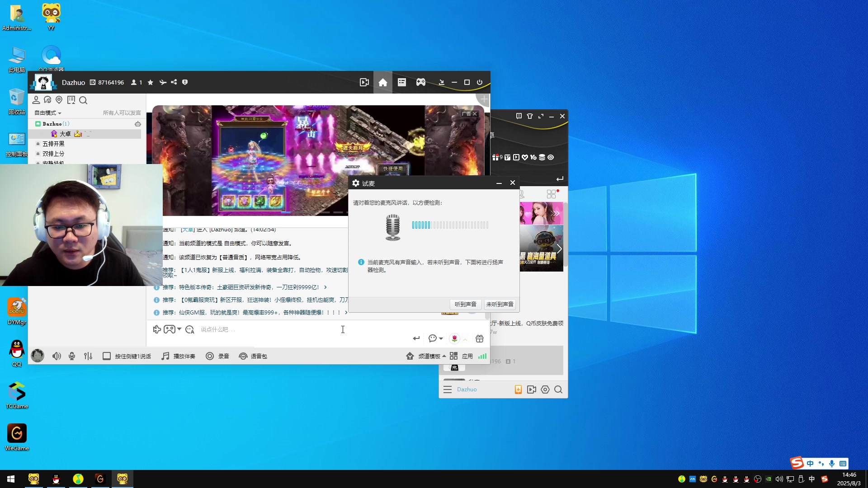
Task: Click the microphone level meter in 试麦 dialog
Action: (450, 225)
